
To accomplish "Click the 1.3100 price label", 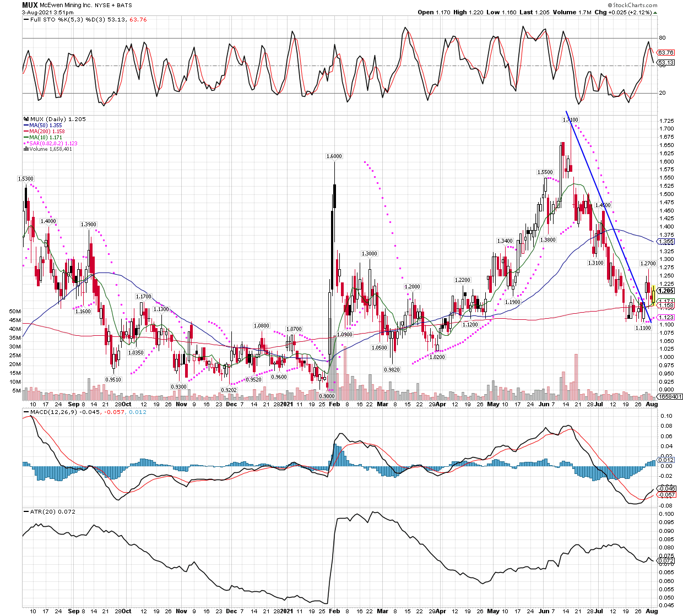I will click(595, 263).
